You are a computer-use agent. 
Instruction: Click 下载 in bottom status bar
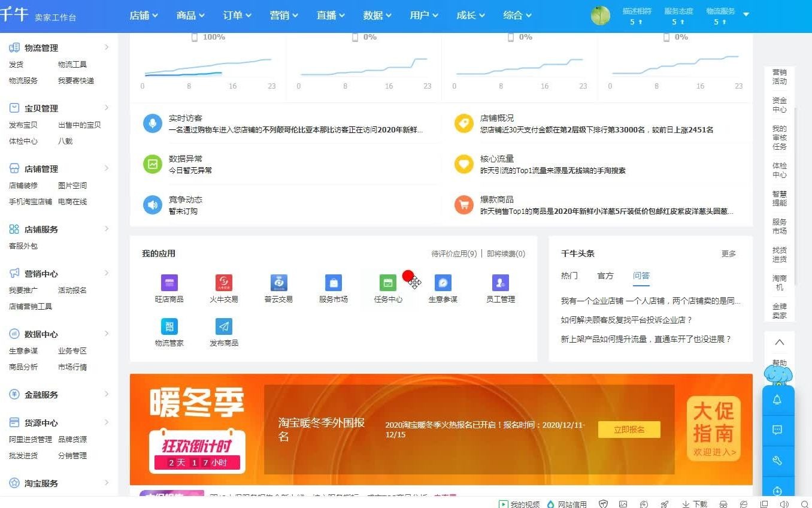pyautogui.click(x=695, y=504)
